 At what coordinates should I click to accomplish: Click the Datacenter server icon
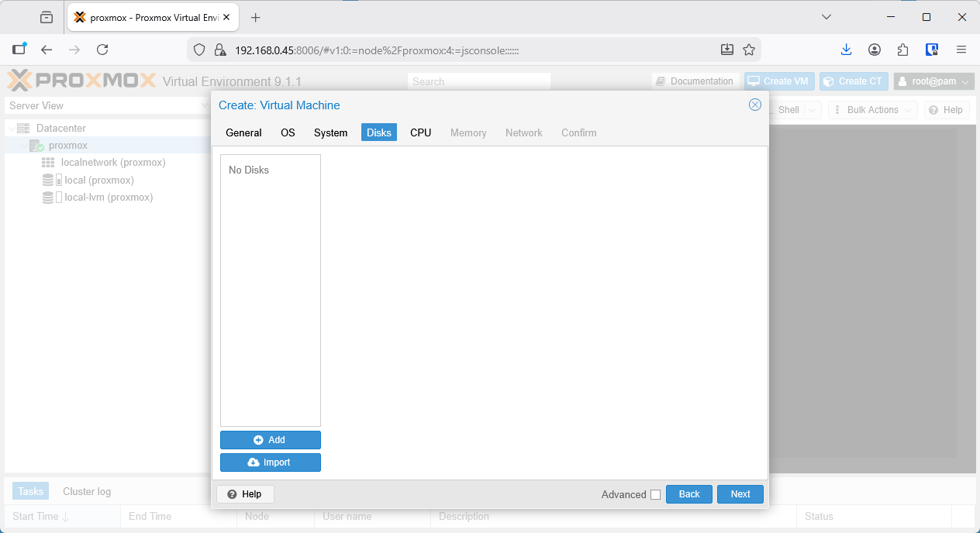coord(23,128)
